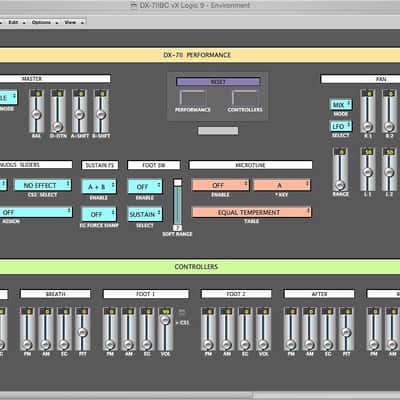Screen dimensions: 400x400
Task: Click the Foot 1 PM slider
Action: pyautogui.click(x=110, y=329)
